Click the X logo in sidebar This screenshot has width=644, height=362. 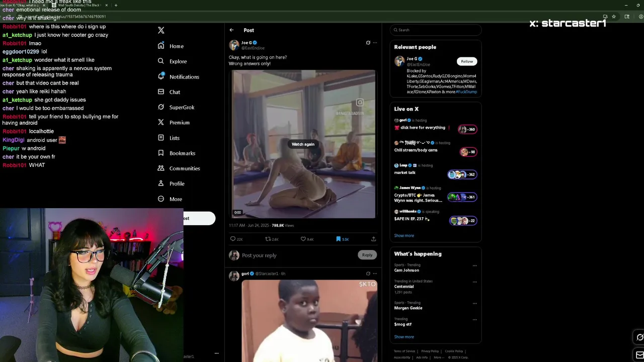point(161,30)
